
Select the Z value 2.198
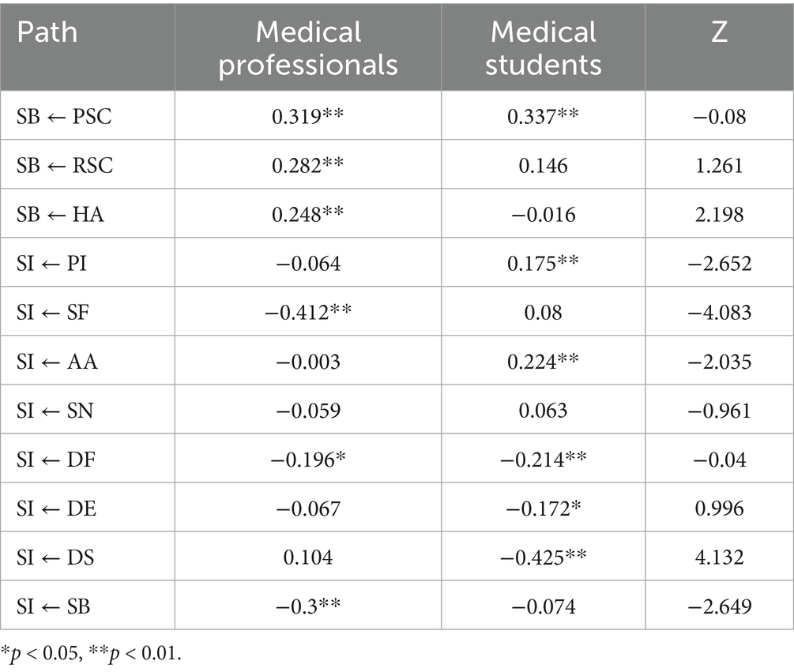(x=719, y=213)
